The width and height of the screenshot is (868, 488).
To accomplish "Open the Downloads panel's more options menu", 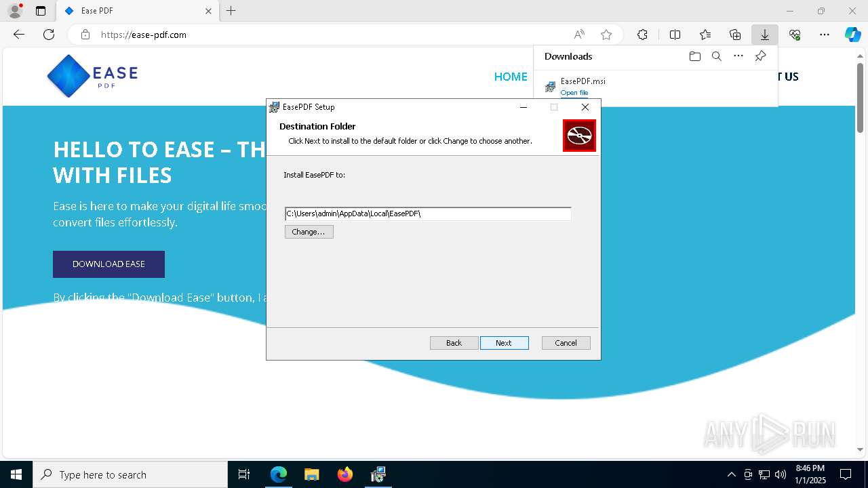I will [x=738, y=56].
